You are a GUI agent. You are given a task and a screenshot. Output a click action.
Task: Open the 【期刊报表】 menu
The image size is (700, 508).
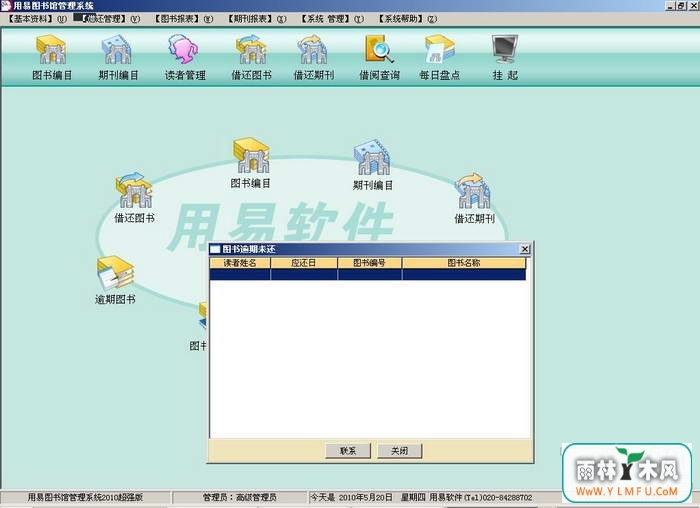click(257, 19)
